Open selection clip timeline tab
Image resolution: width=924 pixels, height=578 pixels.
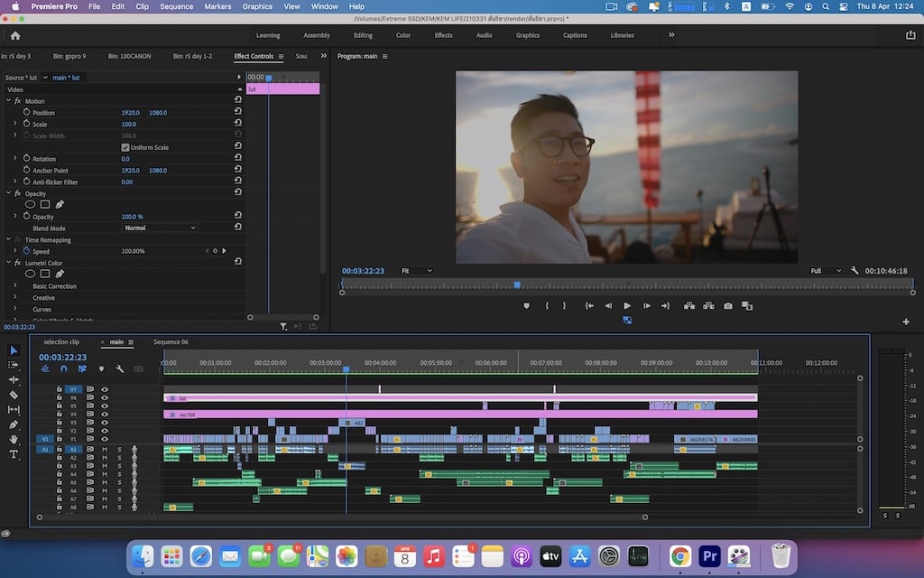click(x=61, y=342)
